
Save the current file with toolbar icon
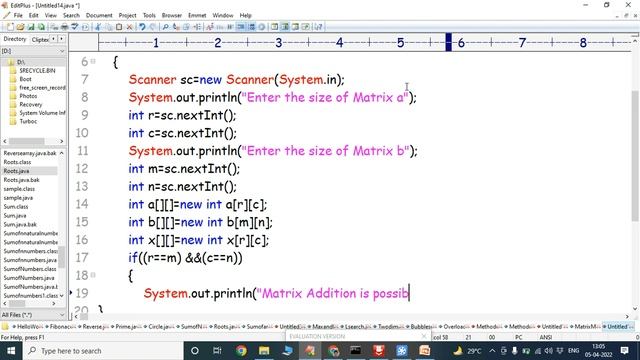click(31, 27)
